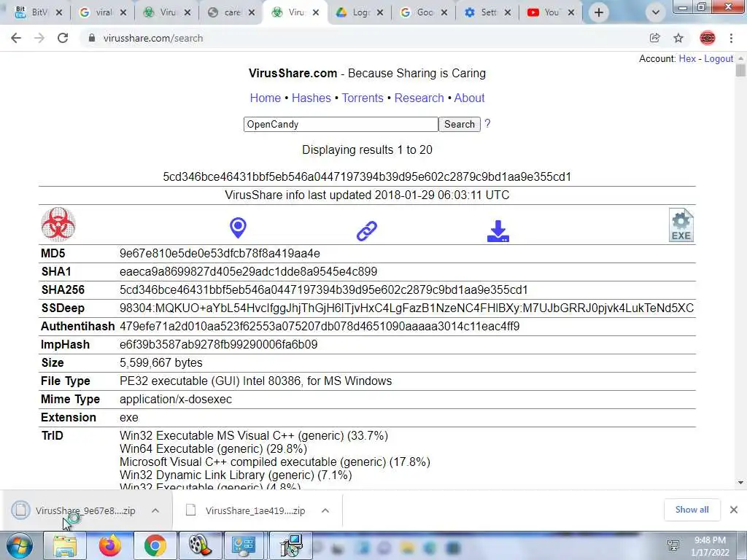Open the red browser extension icon
This screenshot has height=560, width=747.
(x=708, y=38)
